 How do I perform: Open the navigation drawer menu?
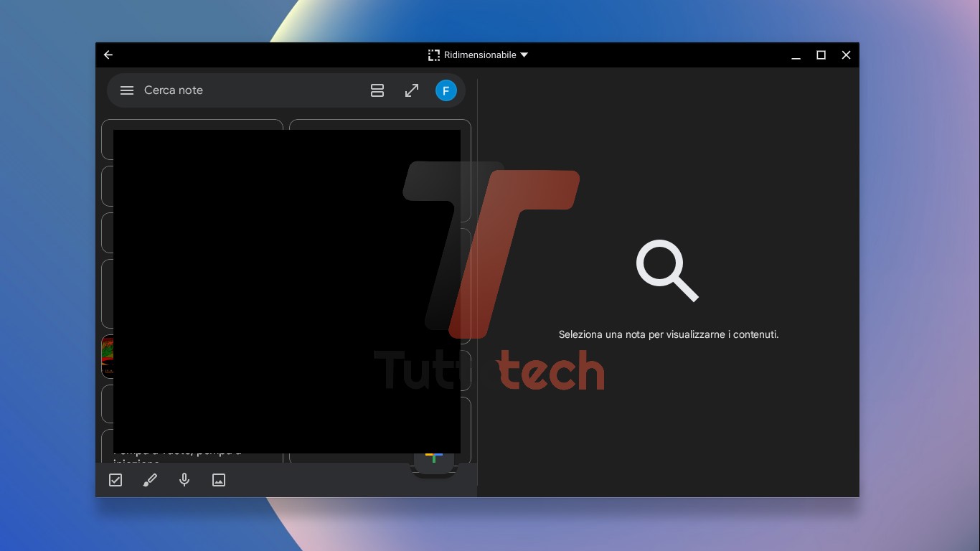pos(127,90)
